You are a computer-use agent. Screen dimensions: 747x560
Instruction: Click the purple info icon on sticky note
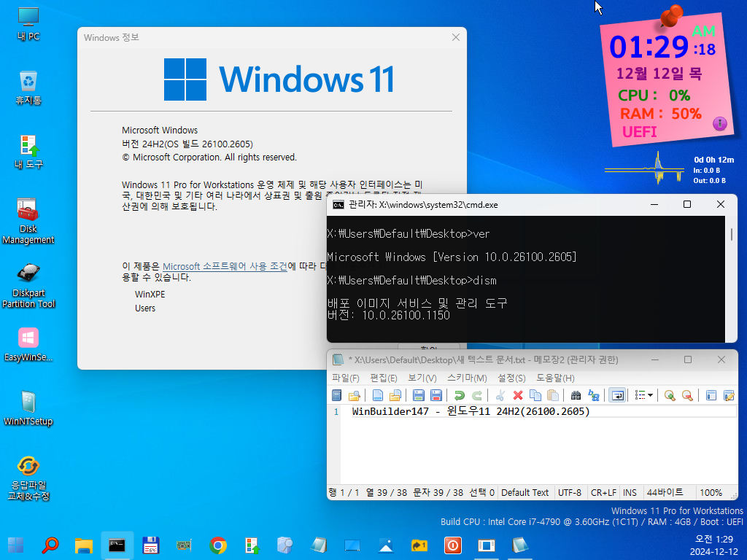719,124
